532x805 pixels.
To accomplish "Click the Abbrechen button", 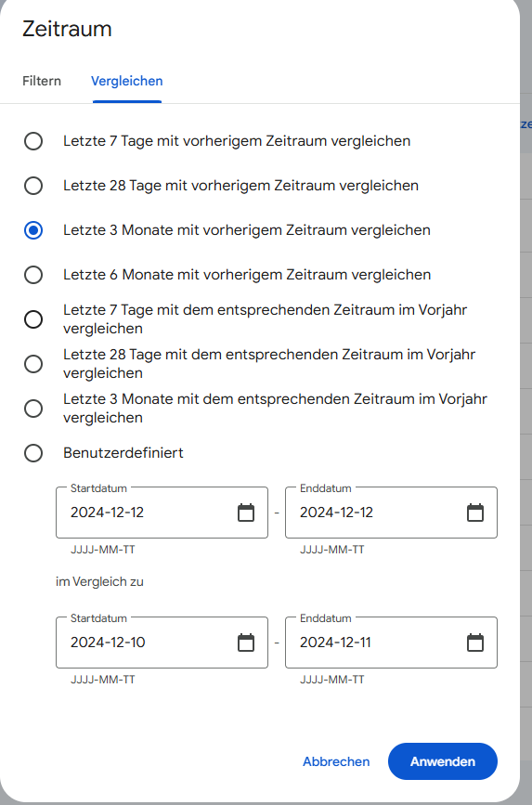I will [336, 761].
